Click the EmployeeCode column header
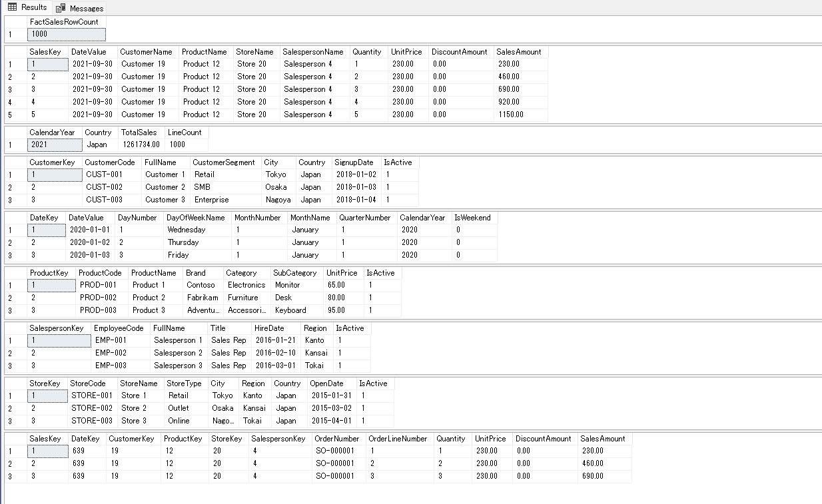The image size is (822, 504). pyautogui.click(x=121, y=328)
